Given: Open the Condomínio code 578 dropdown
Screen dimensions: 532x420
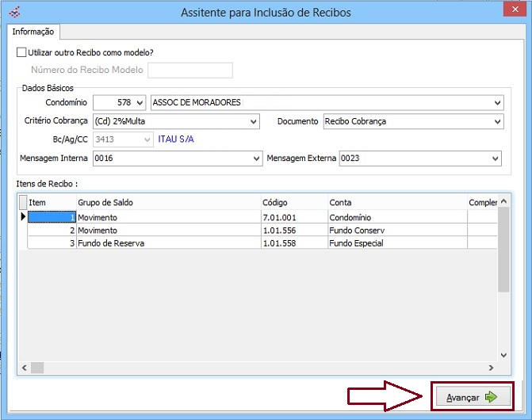Looking at the screenshot, I should click(140, 102).
